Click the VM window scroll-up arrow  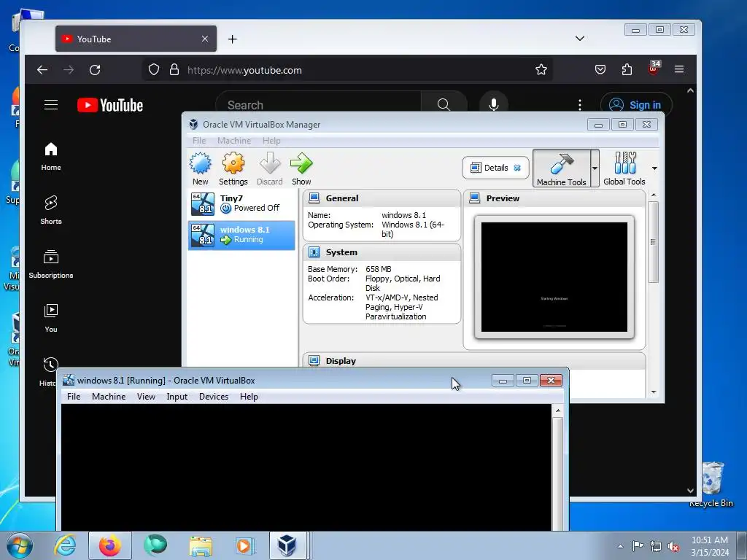pyautogui.click(x=557, y=411)
